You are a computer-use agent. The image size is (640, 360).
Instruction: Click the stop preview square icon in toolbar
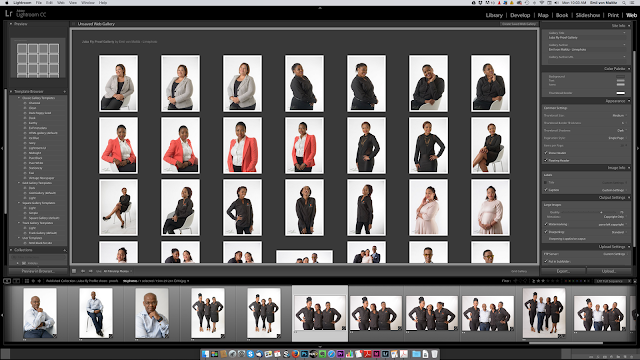tap(74, 271)
